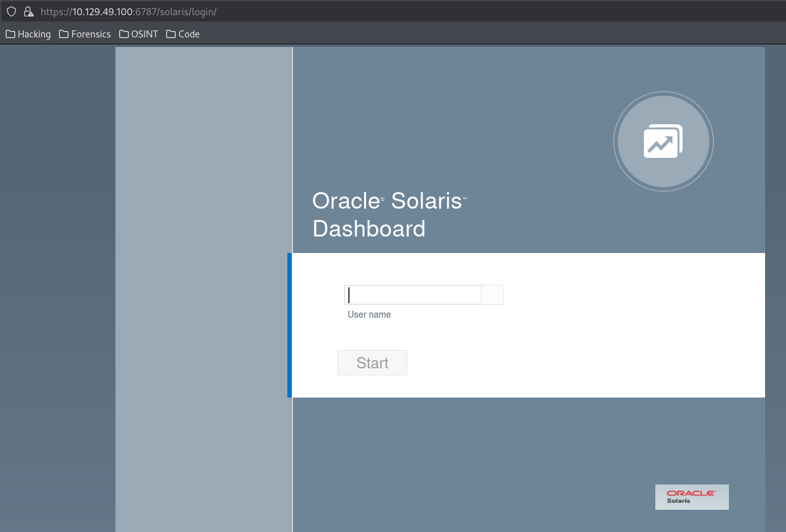Viewport: 786px width, 532px height.
Task: Open the padlock security warning icon
Action: [28, 11]
